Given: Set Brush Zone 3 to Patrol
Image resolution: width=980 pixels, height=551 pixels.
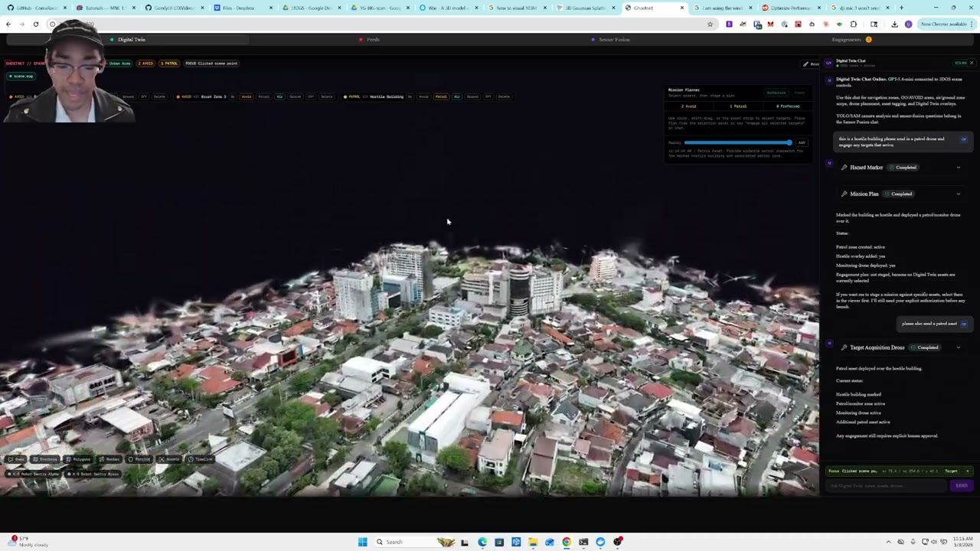Looking at the screenshot, I should 263,97.
